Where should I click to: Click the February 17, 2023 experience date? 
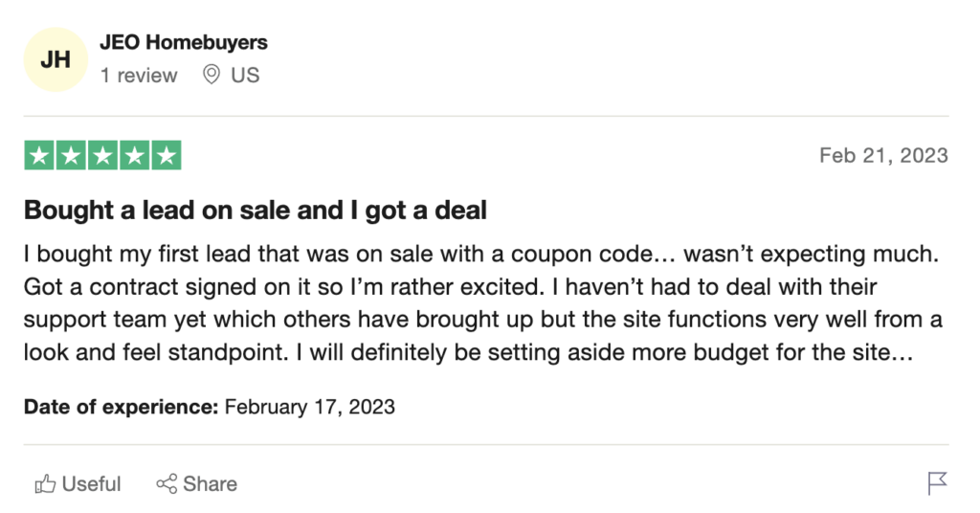(x=309, y=407)
